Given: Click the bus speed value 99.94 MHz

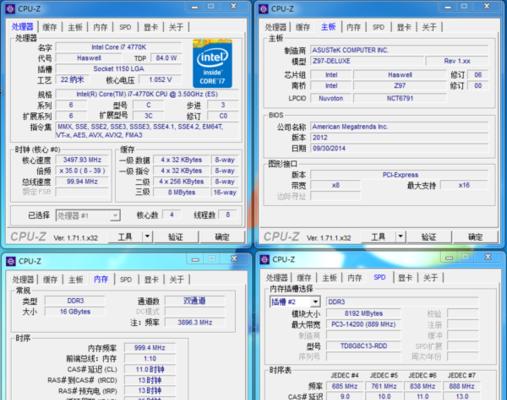Looking at the screenshot, I should [82, 181].
